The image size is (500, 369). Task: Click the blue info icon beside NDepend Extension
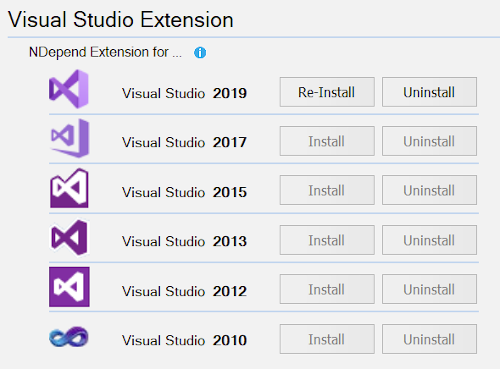(200, 53)
